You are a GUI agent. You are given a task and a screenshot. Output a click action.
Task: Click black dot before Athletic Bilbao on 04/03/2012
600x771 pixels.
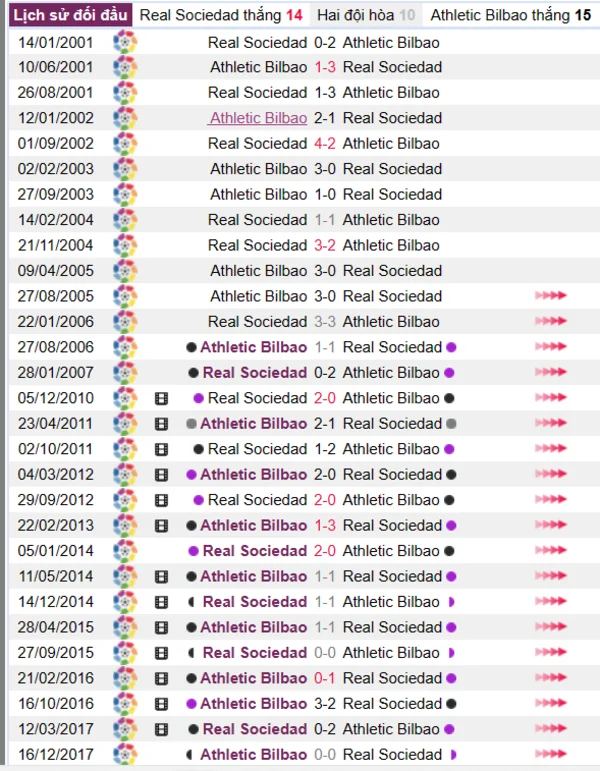[191, 474]
